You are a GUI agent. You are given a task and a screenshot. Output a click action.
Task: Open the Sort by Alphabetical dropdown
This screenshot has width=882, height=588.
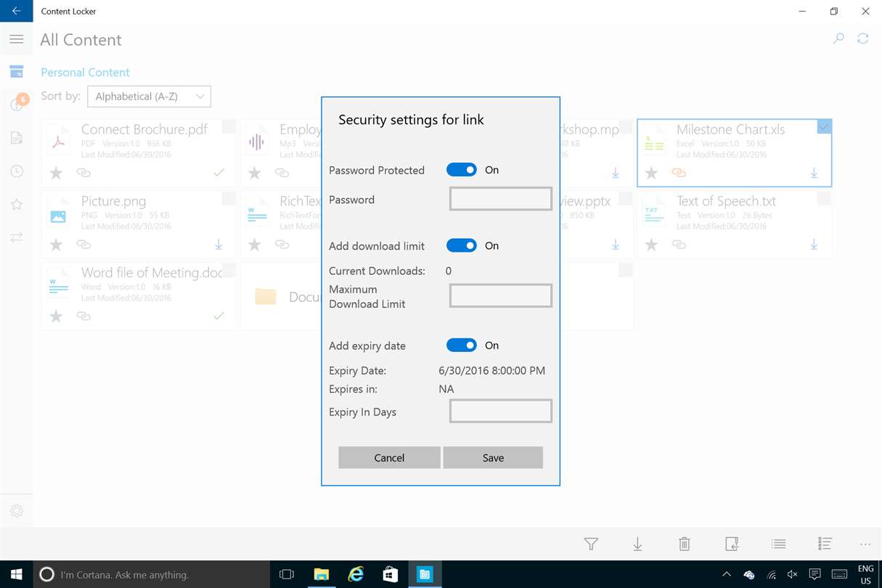coord(149,97)
